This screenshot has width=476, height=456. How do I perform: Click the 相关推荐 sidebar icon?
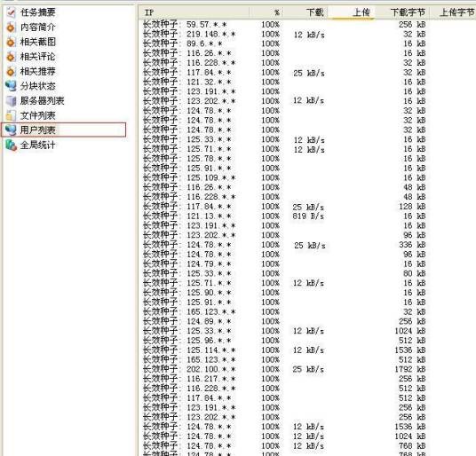11,71
